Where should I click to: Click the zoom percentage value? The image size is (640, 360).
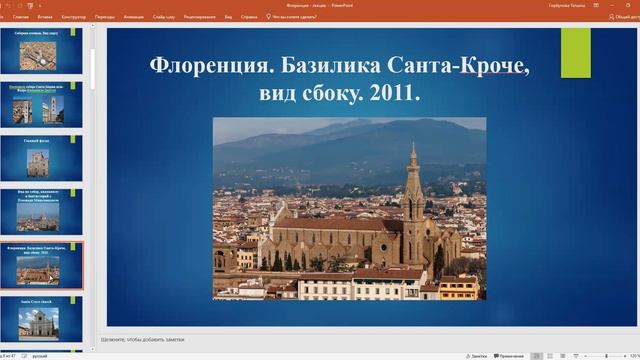tap(635, 356)
